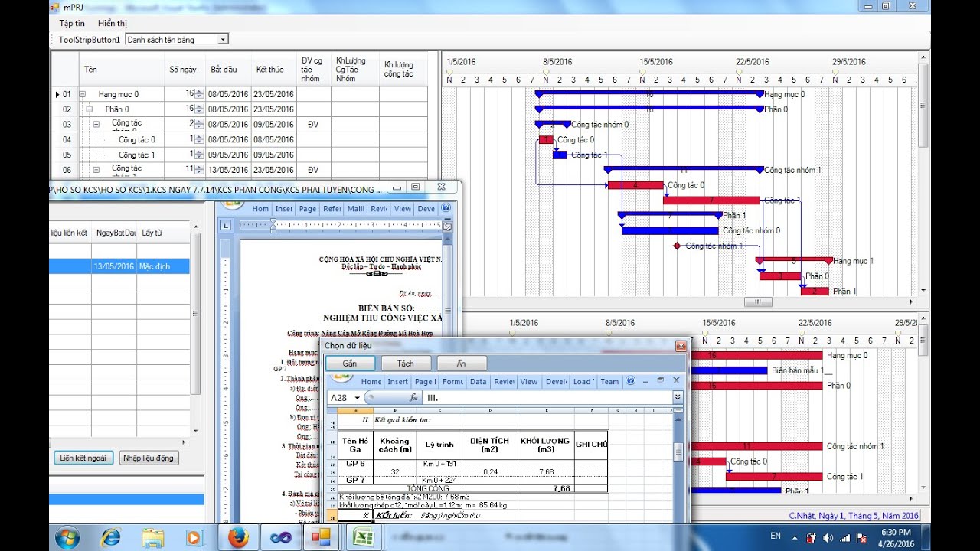The height and width of the screenshot is (551, 980).
Task: Switch to Visual Studio on the taskbar
Action: [x=281, y=537]
